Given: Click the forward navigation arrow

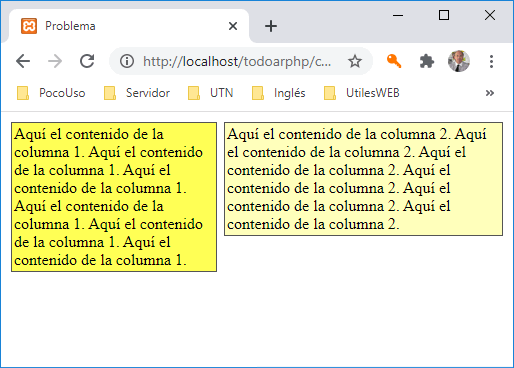Looking at the screenshot, I should click(x=55, y=61).
